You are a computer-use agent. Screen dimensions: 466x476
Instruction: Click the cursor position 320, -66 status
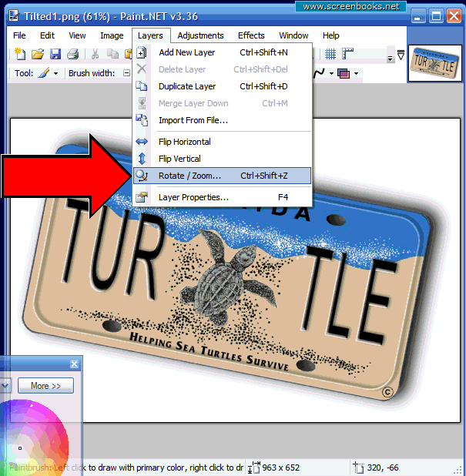pos(383,468)
